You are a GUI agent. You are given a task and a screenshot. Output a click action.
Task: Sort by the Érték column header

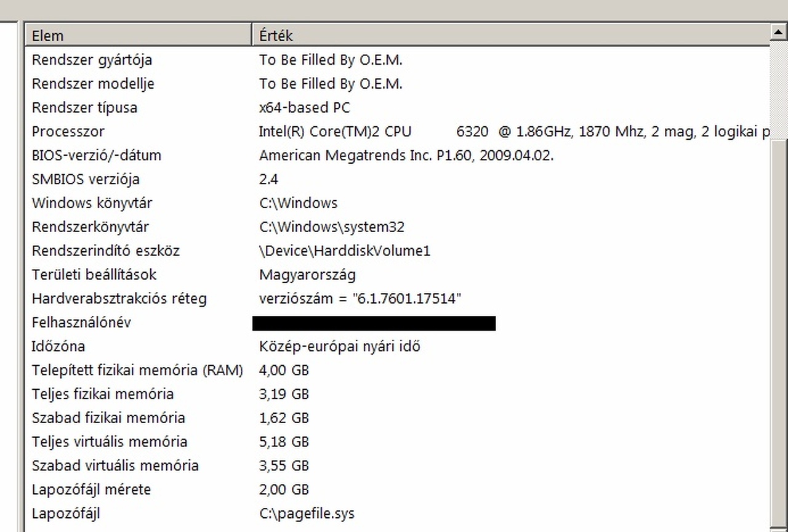511,36
